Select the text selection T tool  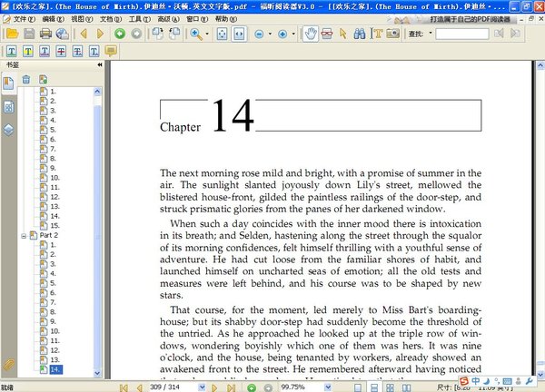coord(377,34)
